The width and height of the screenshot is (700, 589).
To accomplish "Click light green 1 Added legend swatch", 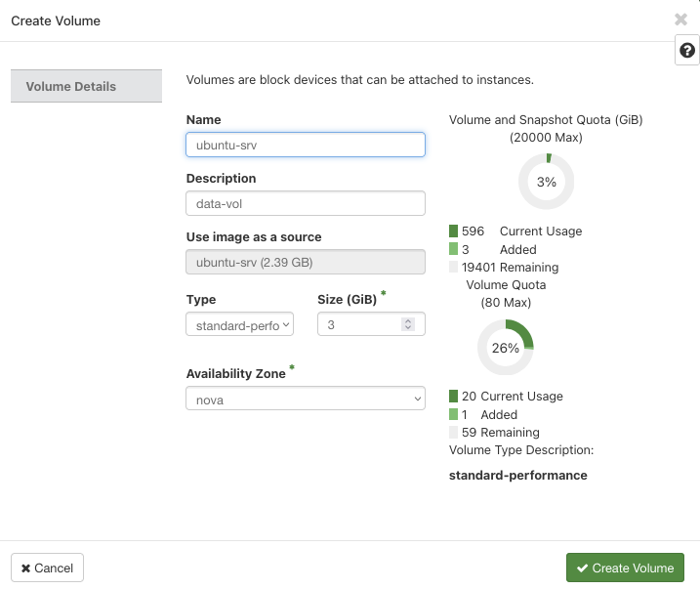I will click(453, 414).
